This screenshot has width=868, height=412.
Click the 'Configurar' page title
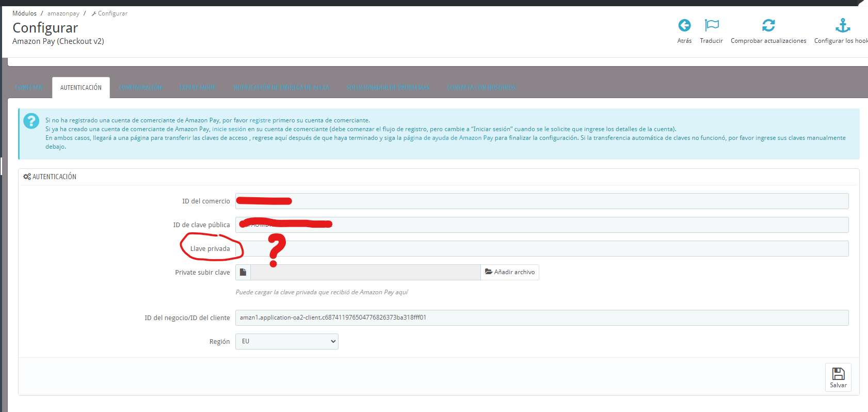point(45,27)
